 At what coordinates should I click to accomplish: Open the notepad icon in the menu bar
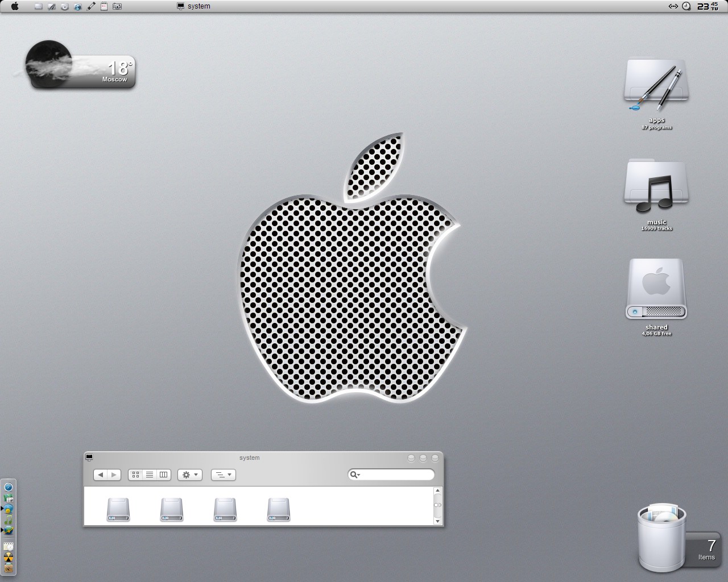click(x=104, y=6)
